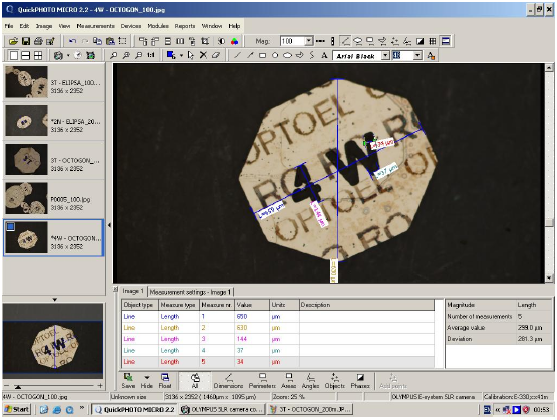Undo the last action
557x420 pixels.
(x=72, y=41)
